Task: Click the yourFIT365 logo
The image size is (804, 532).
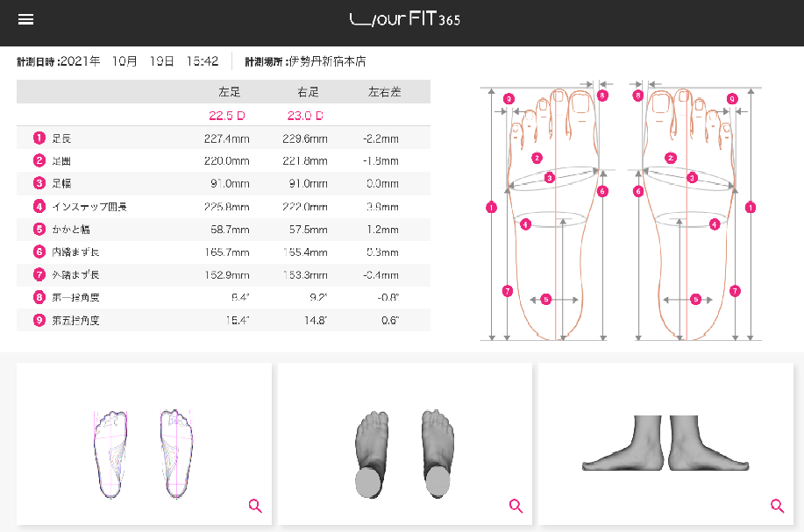Action: pyautogui.click(x=405, y=19)
